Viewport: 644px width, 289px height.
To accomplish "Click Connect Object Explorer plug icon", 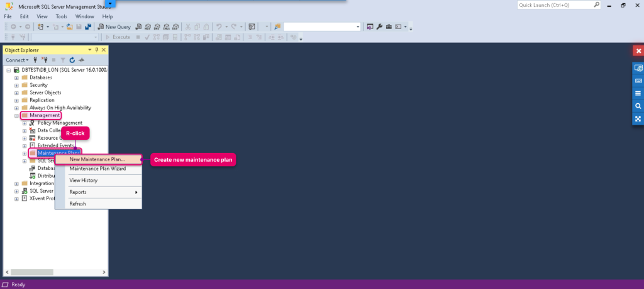I will (35, 60).
